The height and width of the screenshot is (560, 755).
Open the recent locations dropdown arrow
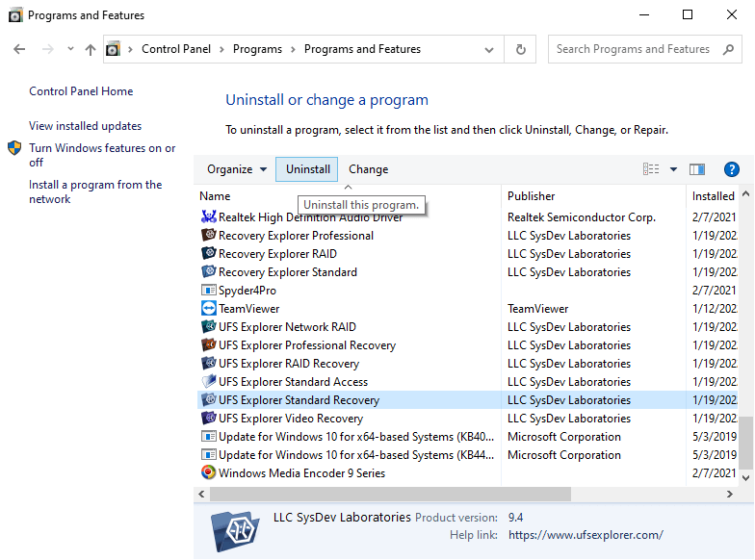70,49
